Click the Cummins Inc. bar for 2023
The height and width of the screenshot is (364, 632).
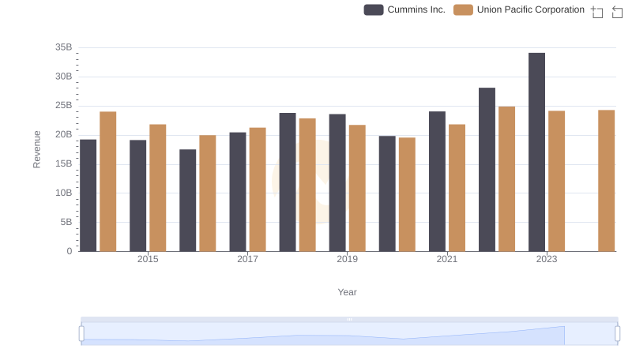[536, 152]
